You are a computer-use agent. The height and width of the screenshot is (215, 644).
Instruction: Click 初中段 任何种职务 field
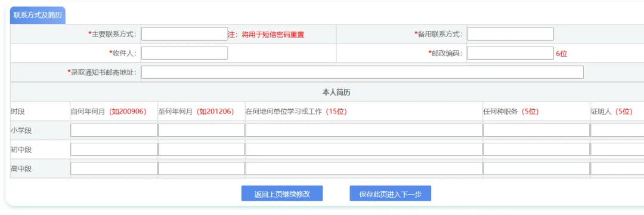[x=537, y=149]
